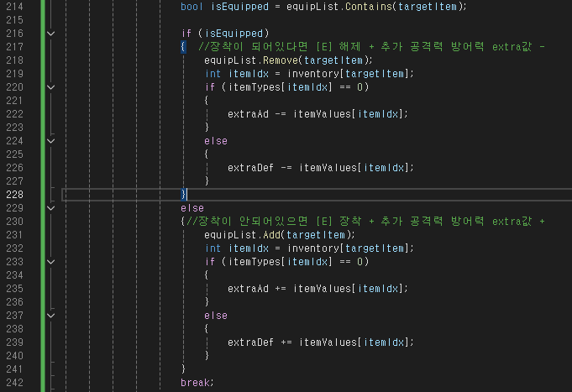The width and height of the screenshot is (572, 392).
Task: Click line number 214
Action: click(14, 7)
